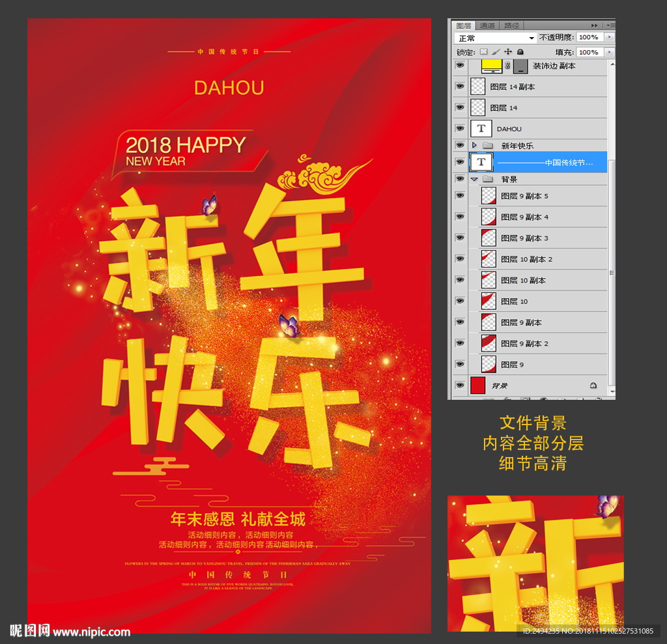Open the 填充 fill slider arrow
The height and width of the screenshot is (644, 667).
pos(610,52)
